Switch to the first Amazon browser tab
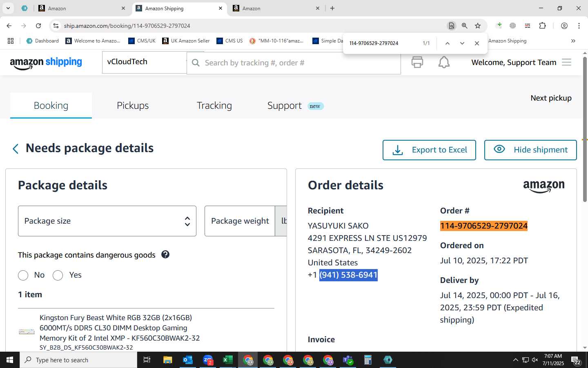Image resolution: width=588 pixels, height=368 pixels. (x=82, y=8)
